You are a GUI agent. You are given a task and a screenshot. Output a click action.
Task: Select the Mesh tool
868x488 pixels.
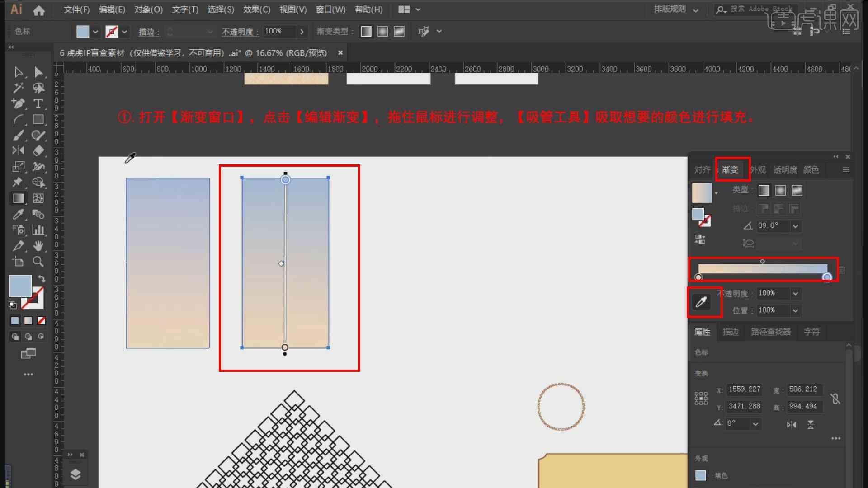38,198
